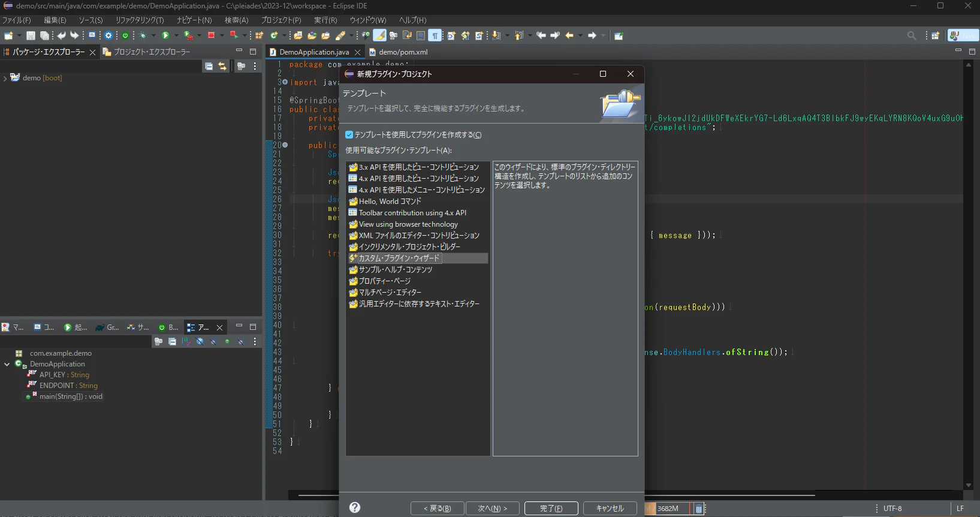Open the リファクタリング(T) menu
Screen dimensions: 980x517
pyautogui.click(x=140, y=20)
